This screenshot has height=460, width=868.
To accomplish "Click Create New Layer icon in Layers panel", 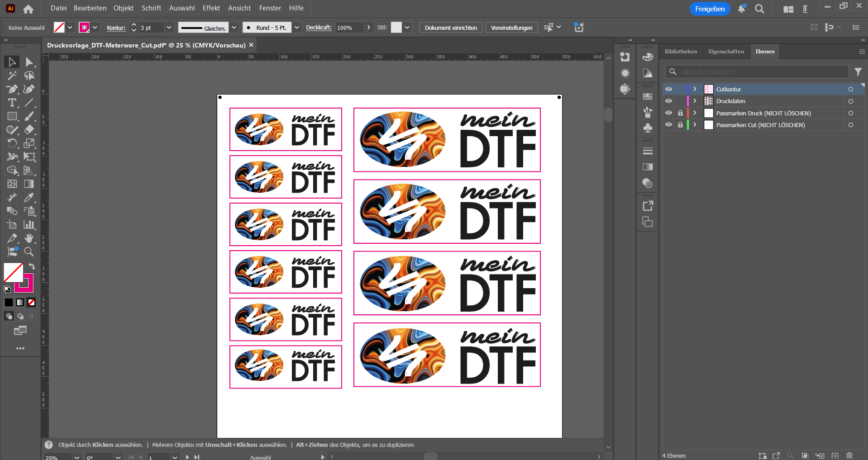I will point(835,455).
